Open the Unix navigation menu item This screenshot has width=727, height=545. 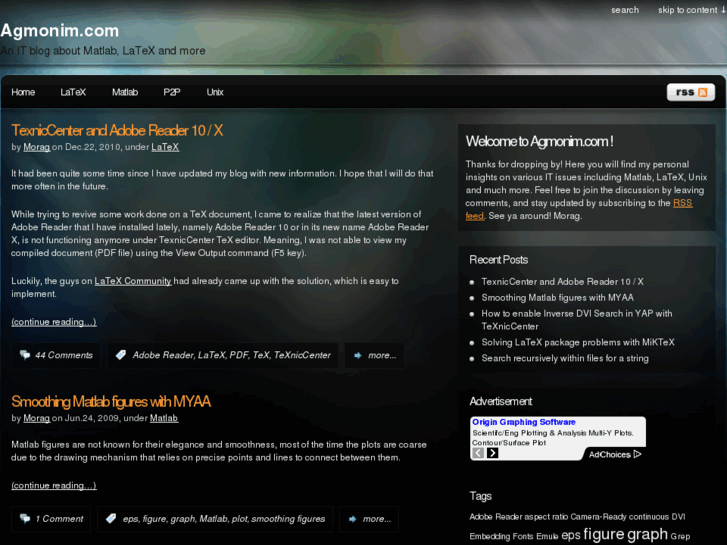215,92
